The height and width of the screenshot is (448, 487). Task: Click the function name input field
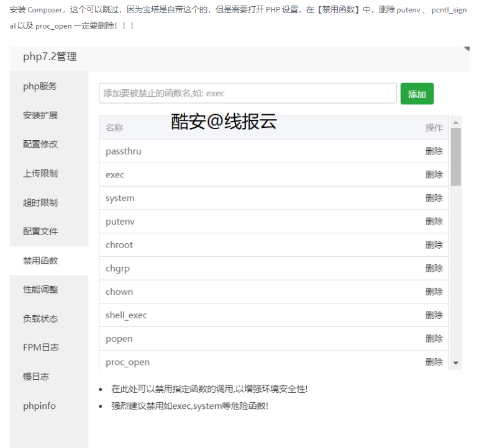[x=247, y=93]
